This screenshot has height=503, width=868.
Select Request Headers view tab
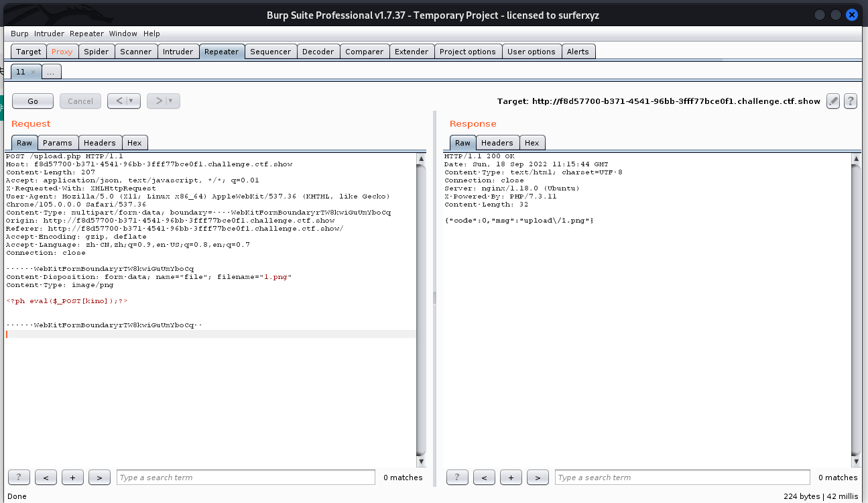coord(100,143)
